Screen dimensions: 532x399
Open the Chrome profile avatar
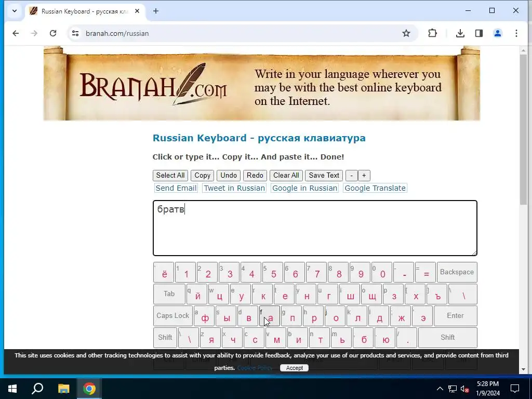coord(497,33)
